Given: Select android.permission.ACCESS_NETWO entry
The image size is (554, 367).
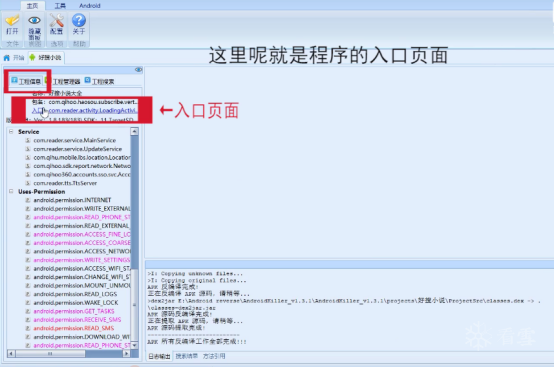Looking at the screenshot, I should [82, 251].
